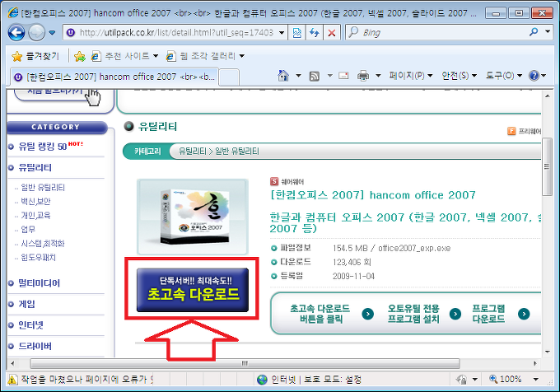
Task: Expand the Home button dropdown arrow
Action: (x=299, y=76)
